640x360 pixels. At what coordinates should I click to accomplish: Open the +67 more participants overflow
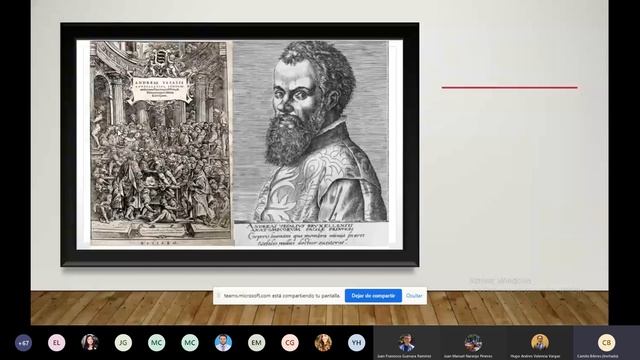click(23, 343)
